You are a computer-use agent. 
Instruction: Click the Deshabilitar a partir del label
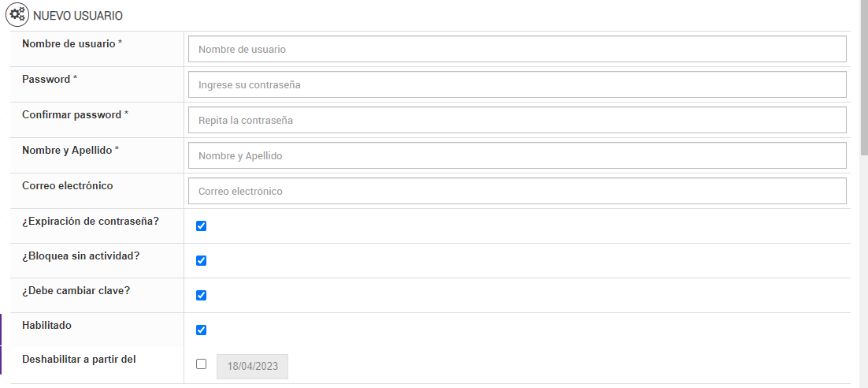79,359
